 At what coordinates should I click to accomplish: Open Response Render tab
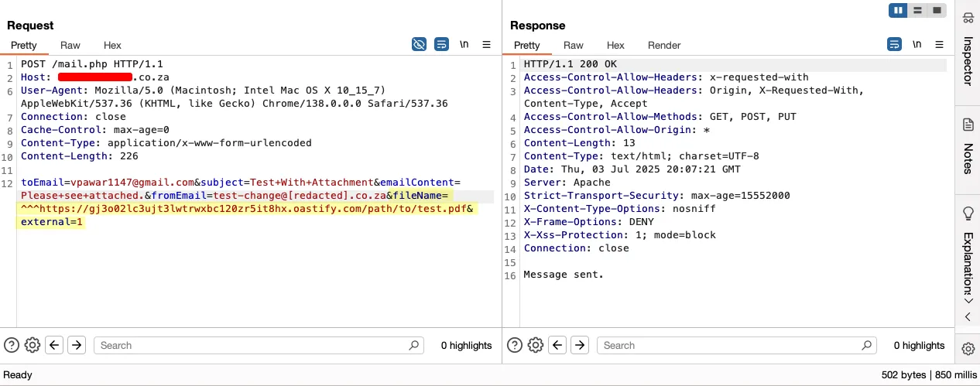click(664, 46)
